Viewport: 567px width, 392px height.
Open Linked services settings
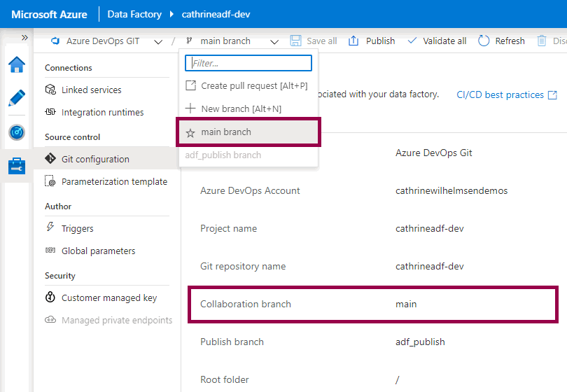pos(91,90)
